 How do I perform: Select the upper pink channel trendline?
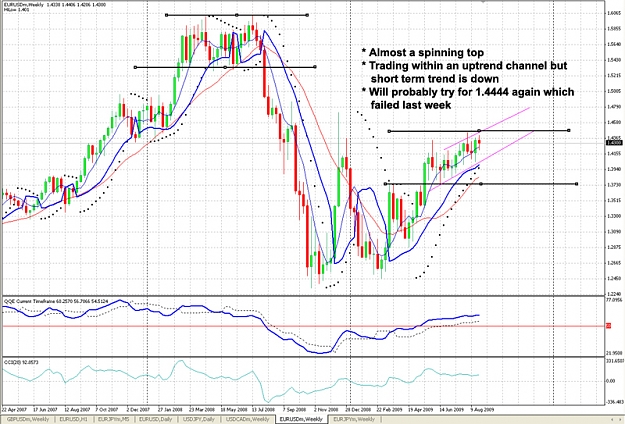click(x=487, y=129)
